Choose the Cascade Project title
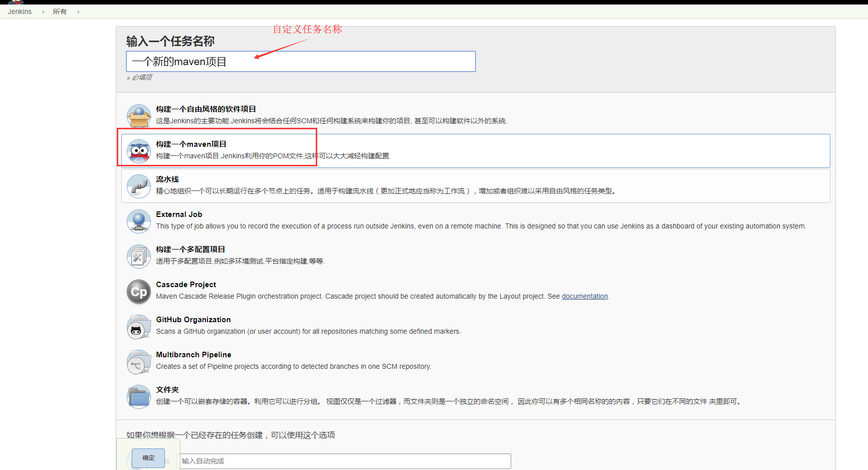Image resolution: width=868 pixels, height=470 pixels. pyautogui.click(x=186, y=284)
